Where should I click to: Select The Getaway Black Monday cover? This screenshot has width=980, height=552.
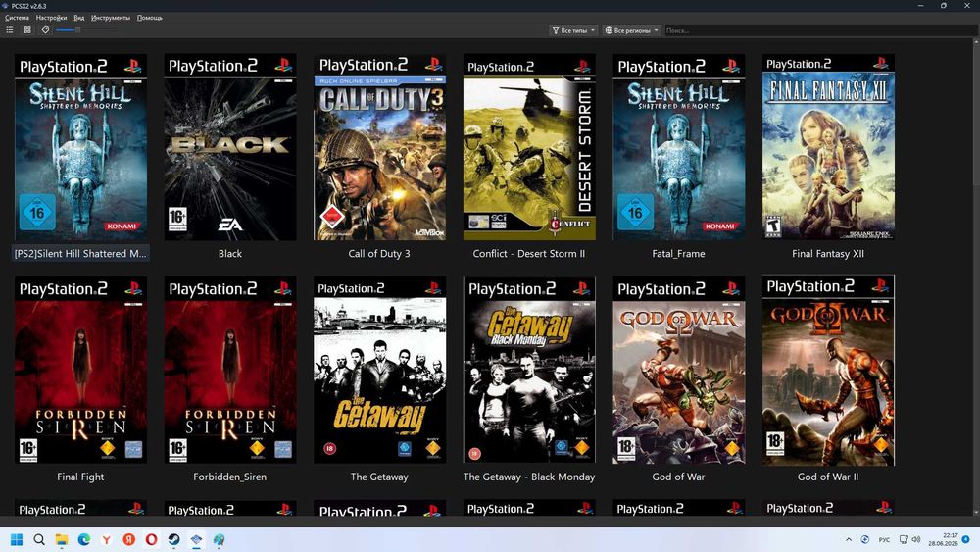pos(529,370)
